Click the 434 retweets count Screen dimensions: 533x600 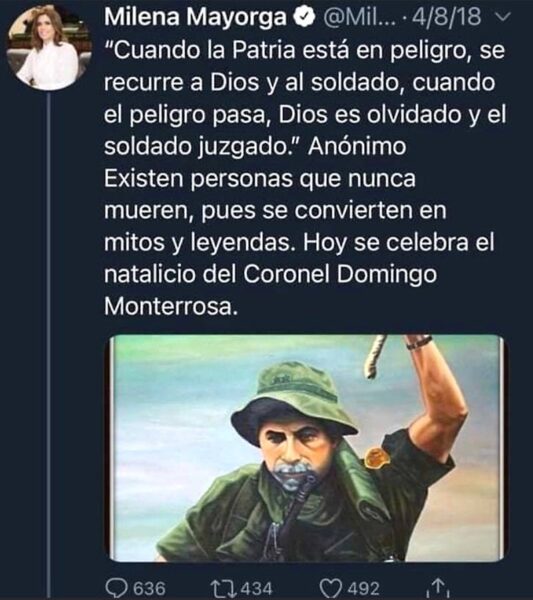(256, 589)
